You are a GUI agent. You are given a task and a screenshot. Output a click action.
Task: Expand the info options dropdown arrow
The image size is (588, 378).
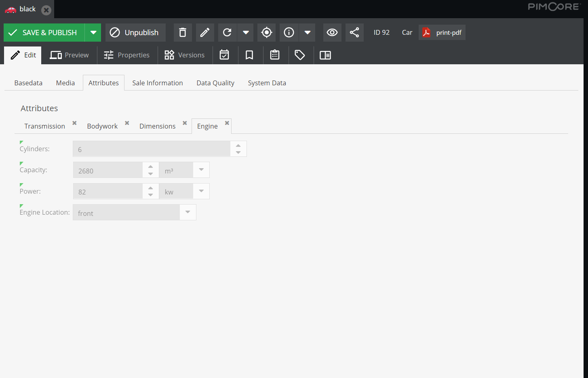pyautogui.click(x=307, y=33)
